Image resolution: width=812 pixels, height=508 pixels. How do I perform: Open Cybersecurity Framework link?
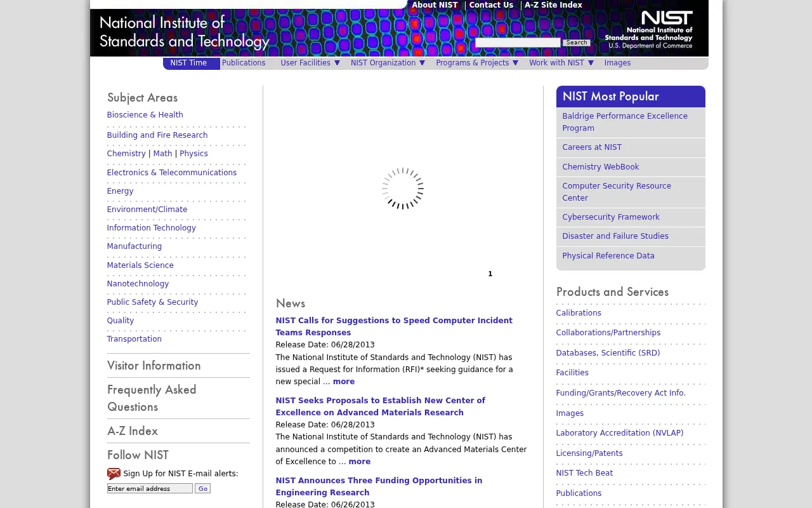click(611, 217)
